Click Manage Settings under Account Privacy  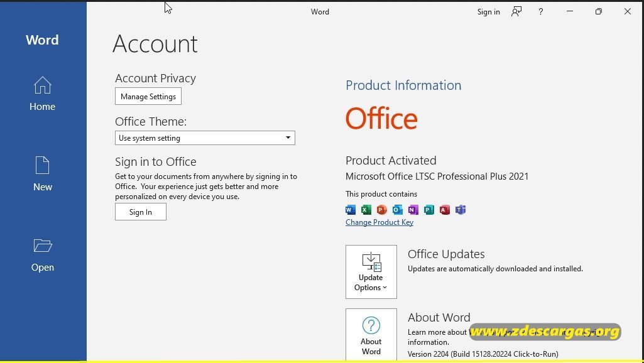pyautogui.click(x=148, y=97)
